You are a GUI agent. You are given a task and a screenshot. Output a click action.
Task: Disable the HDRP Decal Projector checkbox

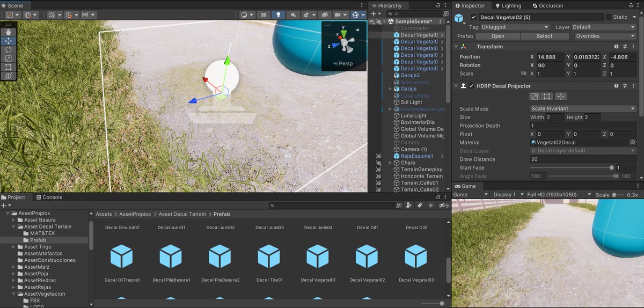[x=471, y=86]
